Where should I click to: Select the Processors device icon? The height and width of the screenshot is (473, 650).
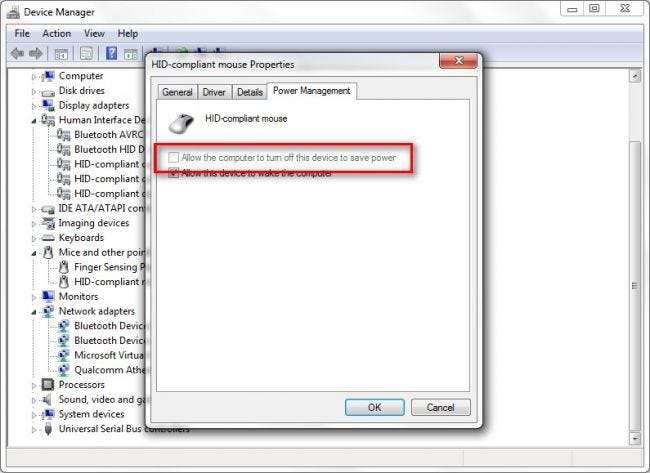[48, 385]
